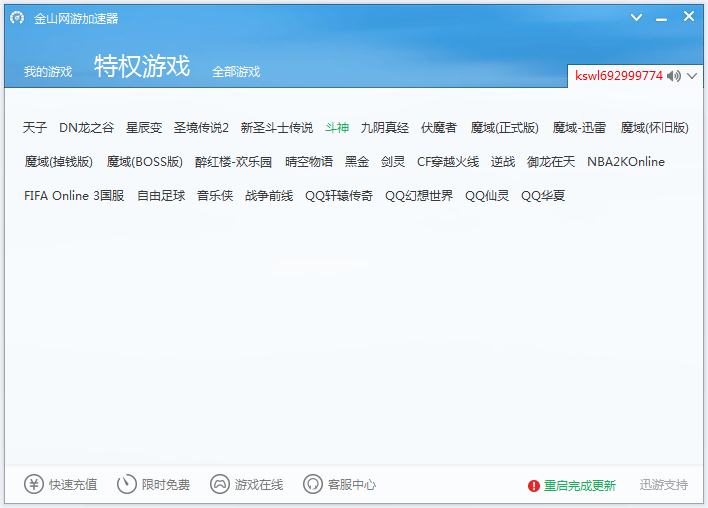The height and width of the screenshot is (508, 708).
Task: Select the game FIFA Online 3国服
Action: click(x=74, y=196)
